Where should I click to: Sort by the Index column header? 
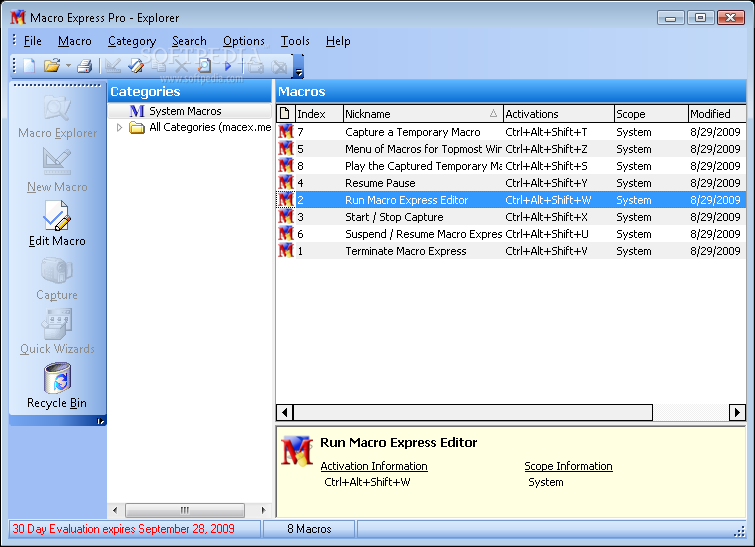pos(319,114)
